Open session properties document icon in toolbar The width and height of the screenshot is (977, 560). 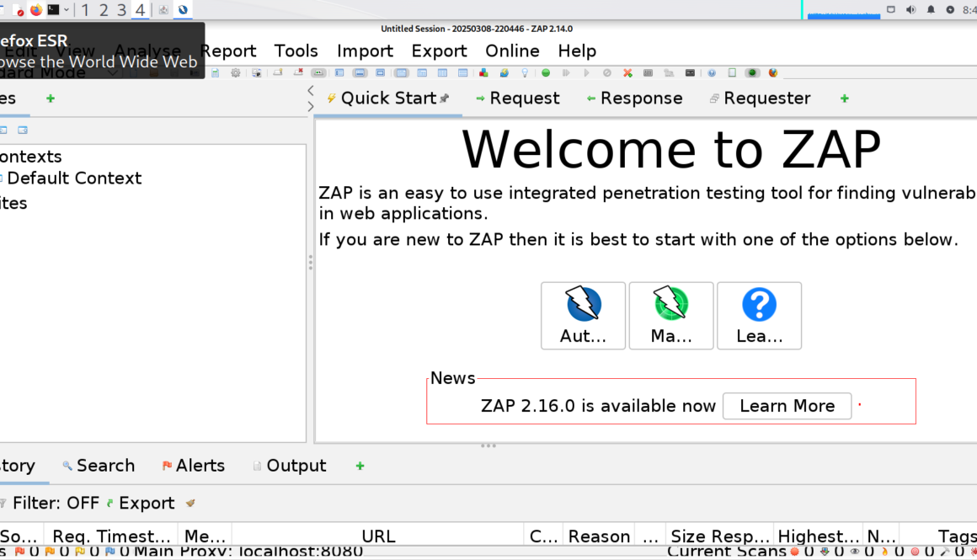pos(215,73)
